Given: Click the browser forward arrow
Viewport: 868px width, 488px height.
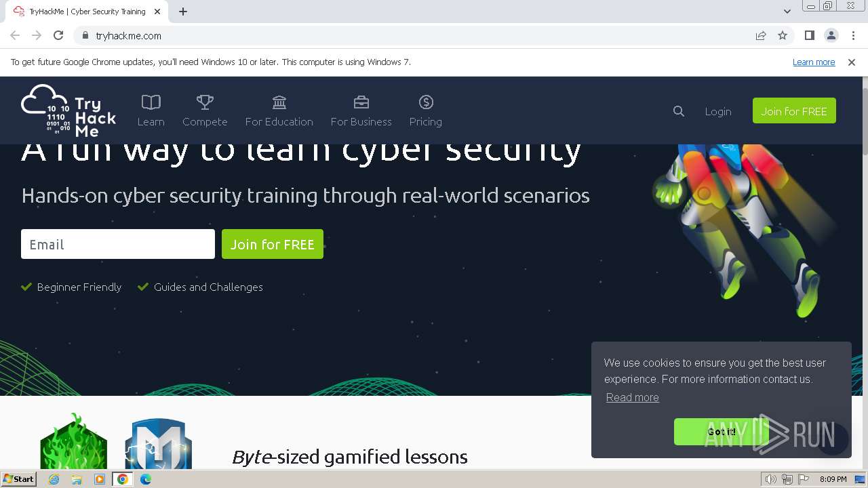Looking at the screenshot, I should click(37, 35).
